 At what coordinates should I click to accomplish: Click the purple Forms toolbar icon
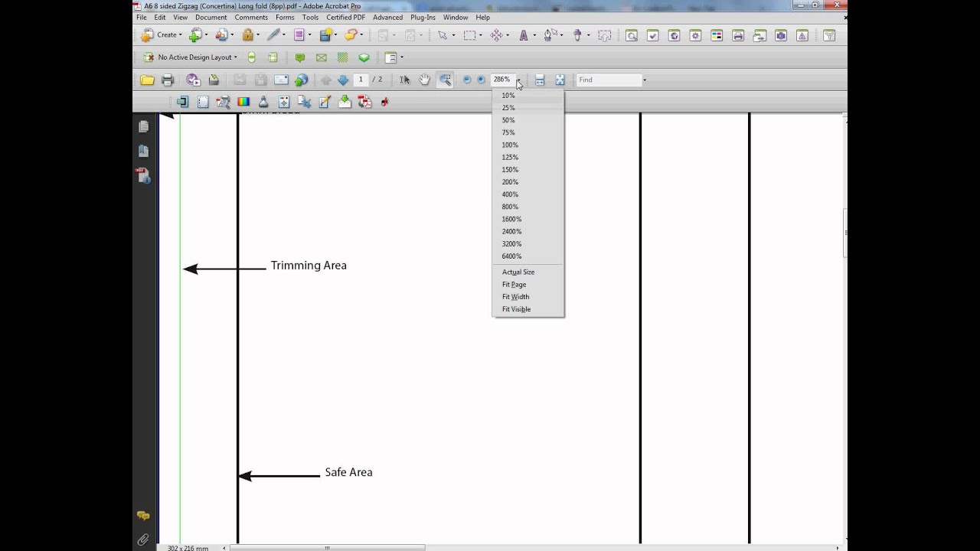(x=299, y=35)
